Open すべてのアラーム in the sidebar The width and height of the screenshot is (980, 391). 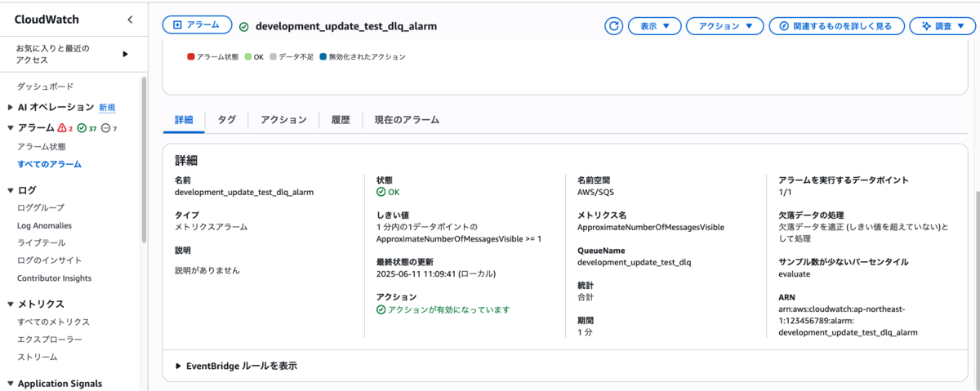(x=50, y=164)
